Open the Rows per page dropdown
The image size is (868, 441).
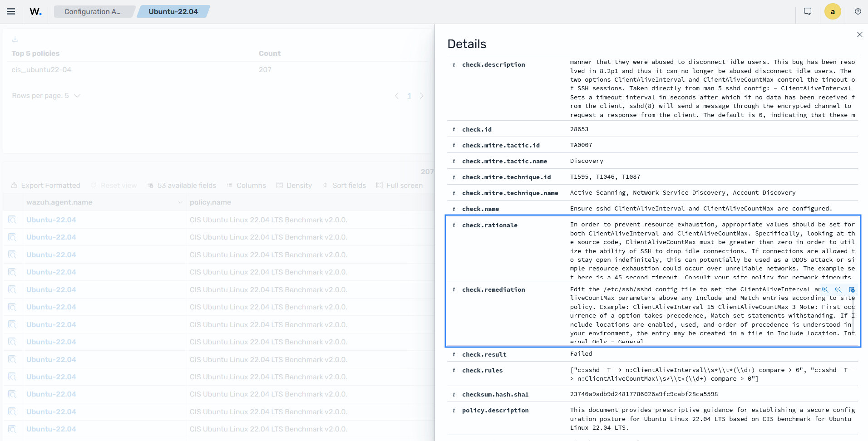[46, 96]
